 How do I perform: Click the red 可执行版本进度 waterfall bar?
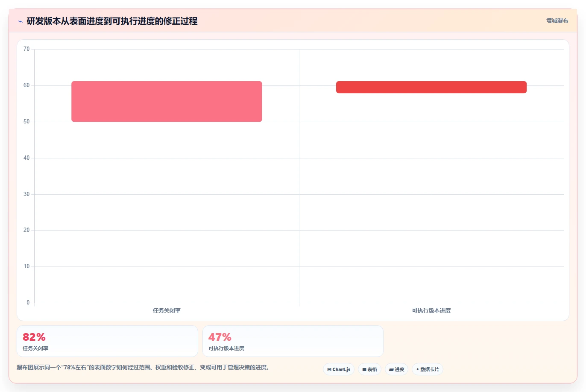coord(431,87)
